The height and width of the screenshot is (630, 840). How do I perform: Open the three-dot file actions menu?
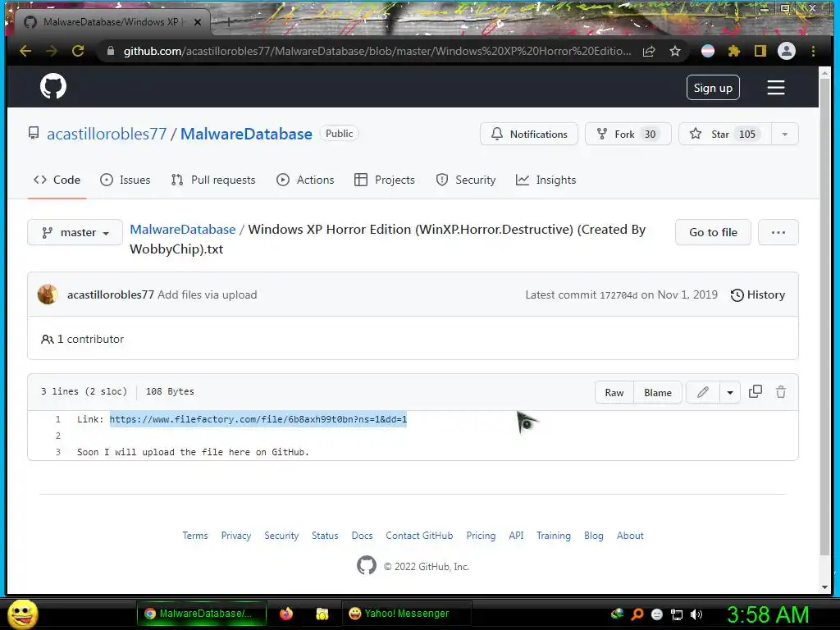tap(778, 232)
